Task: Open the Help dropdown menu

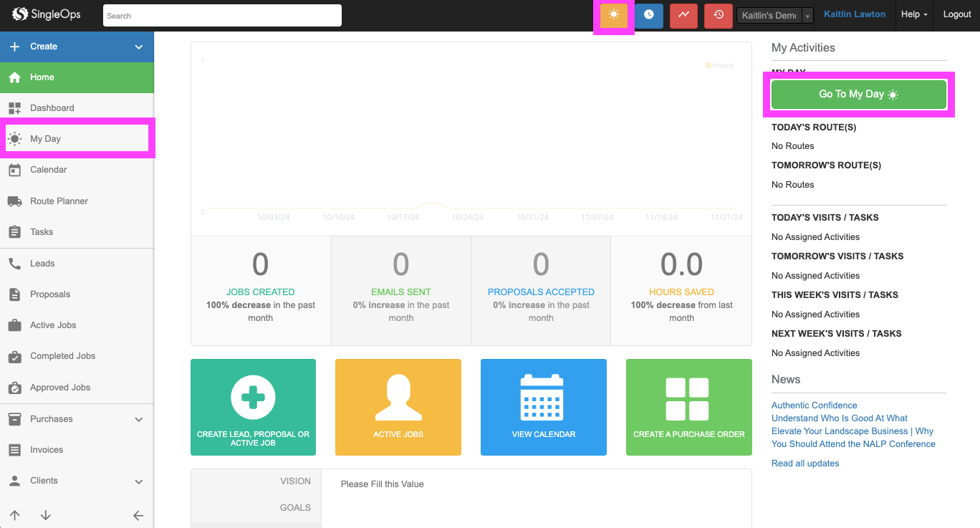Action: 913,14
